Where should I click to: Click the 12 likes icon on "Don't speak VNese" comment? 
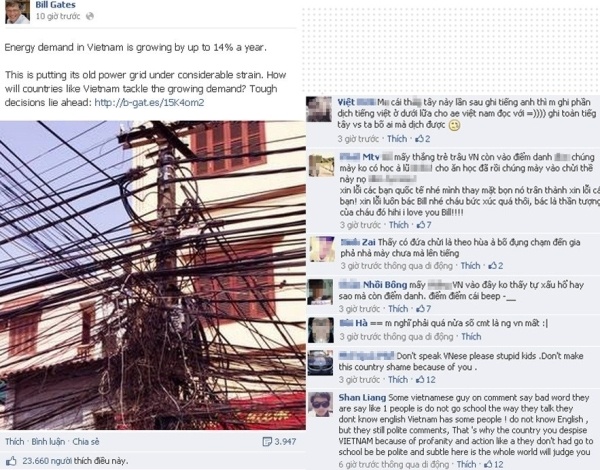point(426,380)
